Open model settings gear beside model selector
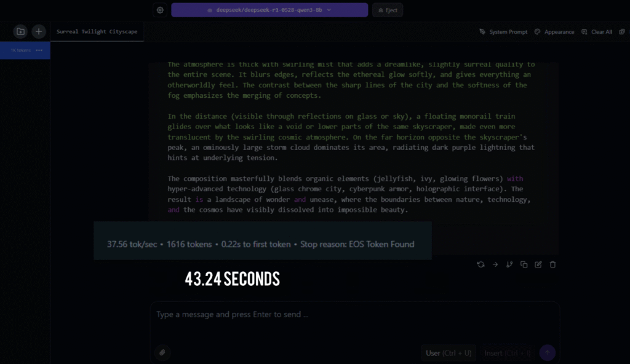This screenshot has width=630, height=364. [160, 10]
